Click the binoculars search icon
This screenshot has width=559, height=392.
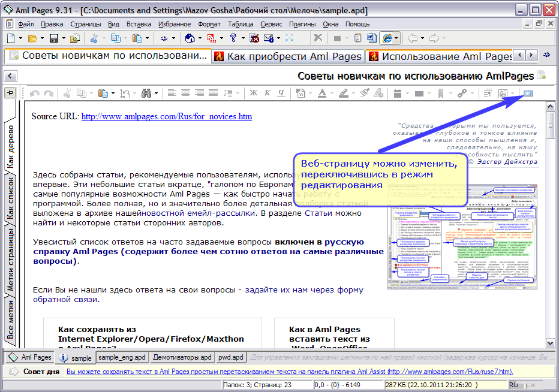tap(146, 94)
